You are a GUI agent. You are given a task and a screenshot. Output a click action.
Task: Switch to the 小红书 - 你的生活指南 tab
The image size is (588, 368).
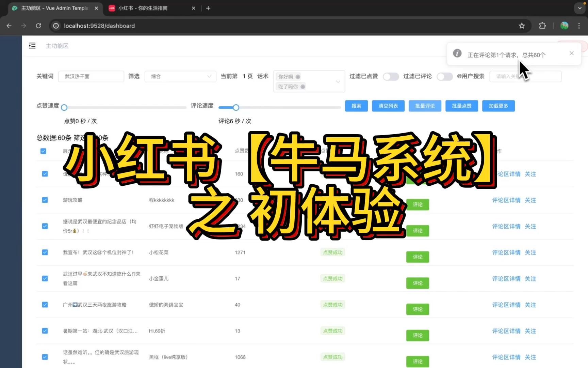click(x=152, y=8)
